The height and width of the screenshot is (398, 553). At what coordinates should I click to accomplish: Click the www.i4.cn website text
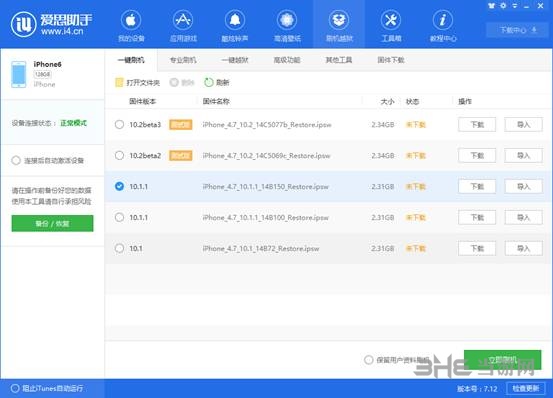tap(62, 32)
